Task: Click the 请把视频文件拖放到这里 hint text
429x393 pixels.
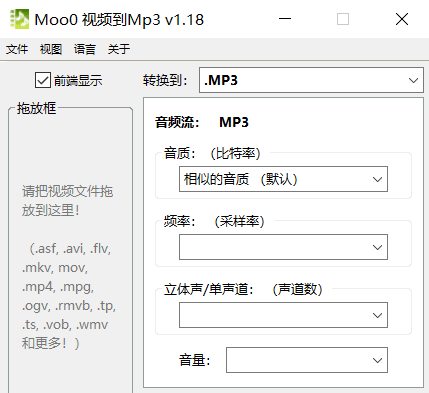Action: click(x=68, y=201)
